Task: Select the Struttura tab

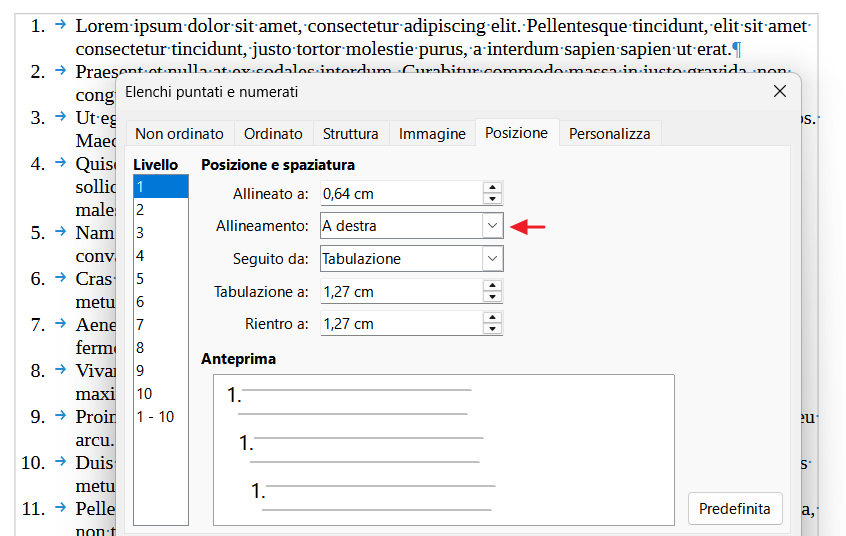Action: click(x=351, y=133)
